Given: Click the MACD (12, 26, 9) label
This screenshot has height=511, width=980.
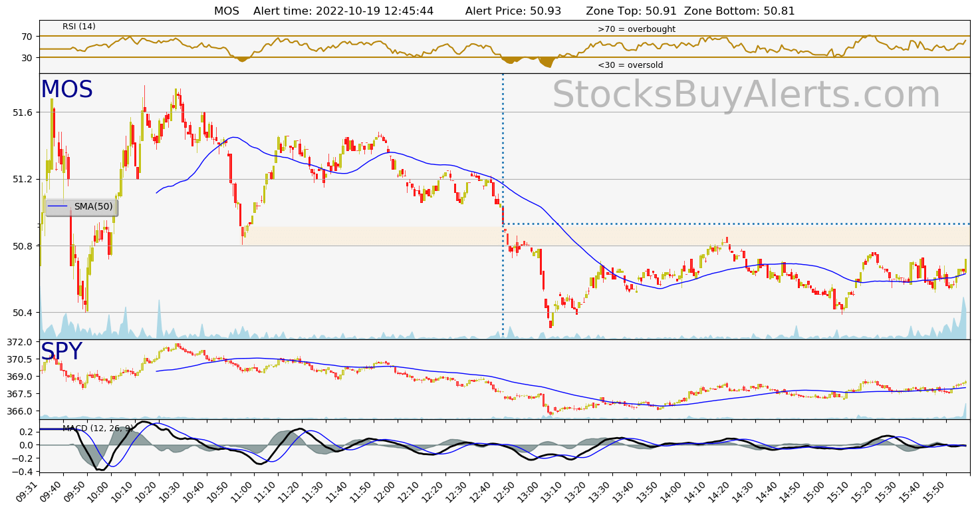Looking at the screenshot, I should click(x=98, y=428).
